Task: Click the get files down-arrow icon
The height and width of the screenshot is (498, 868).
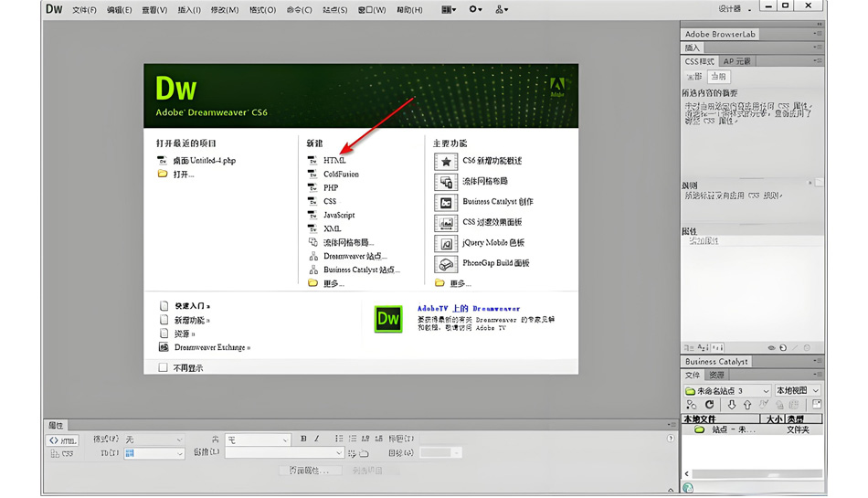Action: (731, 405)
